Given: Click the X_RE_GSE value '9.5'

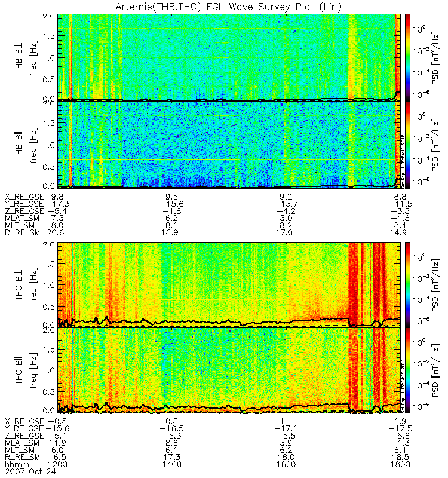Looking at the screenshot, I should click(171, 197).
